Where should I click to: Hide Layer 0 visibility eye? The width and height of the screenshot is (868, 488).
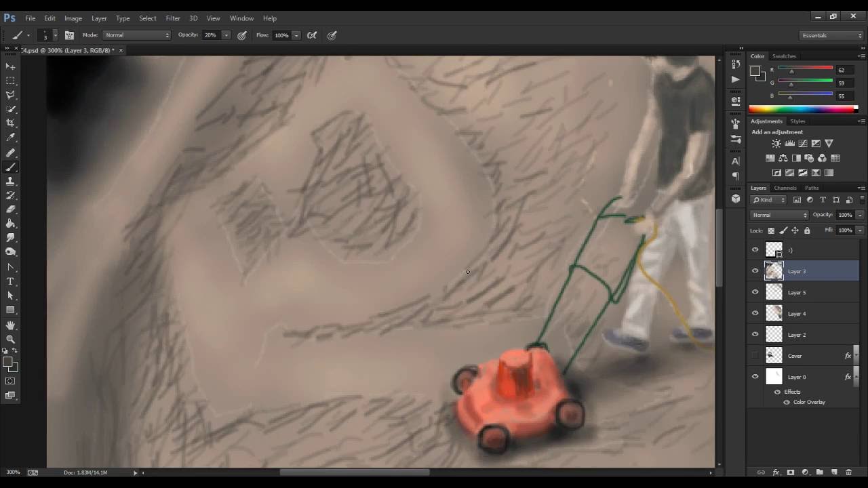tap(755, 377)
